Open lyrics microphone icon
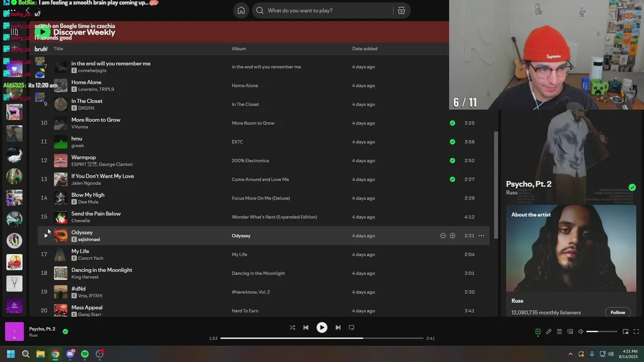 click(549, 332)
